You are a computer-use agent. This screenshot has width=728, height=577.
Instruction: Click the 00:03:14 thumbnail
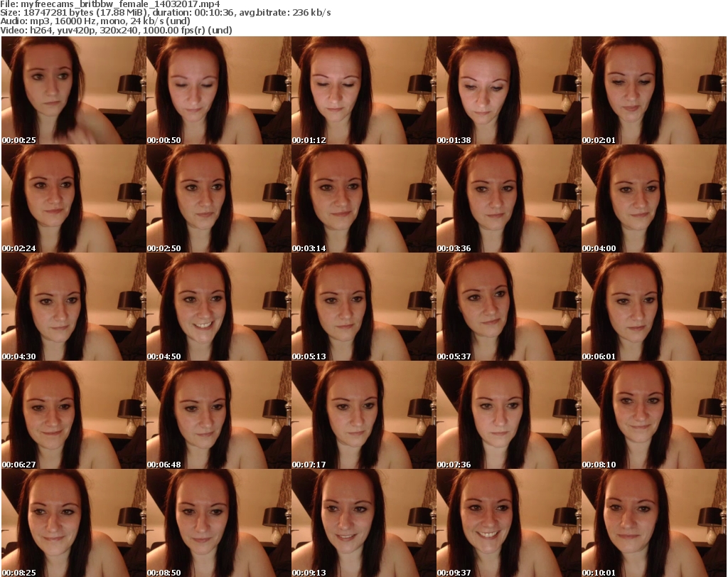363,198
